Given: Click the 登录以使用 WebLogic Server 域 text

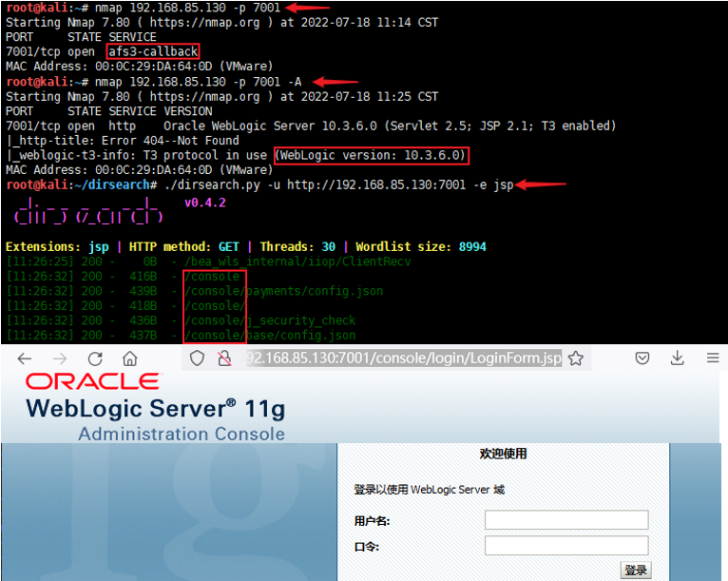Looking at the screenshot, I should click(x=430, y=490).
